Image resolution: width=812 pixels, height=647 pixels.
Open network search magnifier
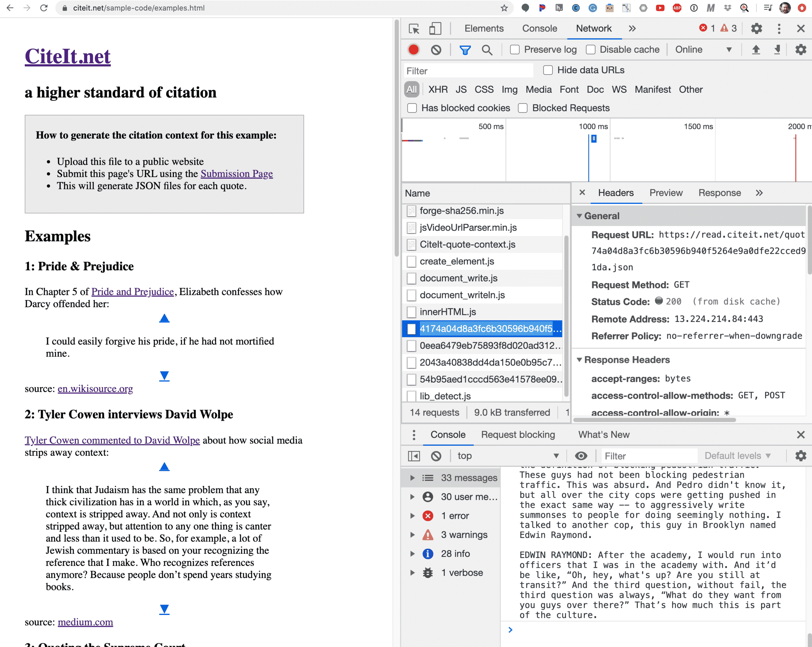pos(487,50)
